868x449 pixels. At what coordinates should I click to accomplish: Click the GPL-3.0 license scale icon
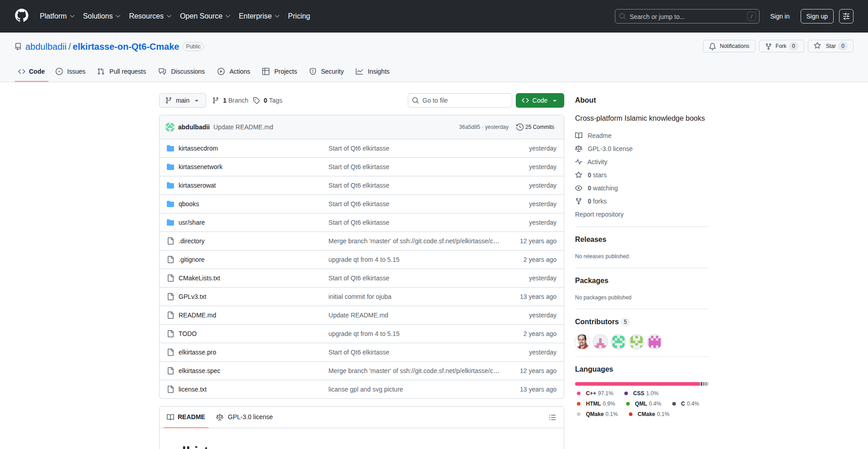(579, 149)
